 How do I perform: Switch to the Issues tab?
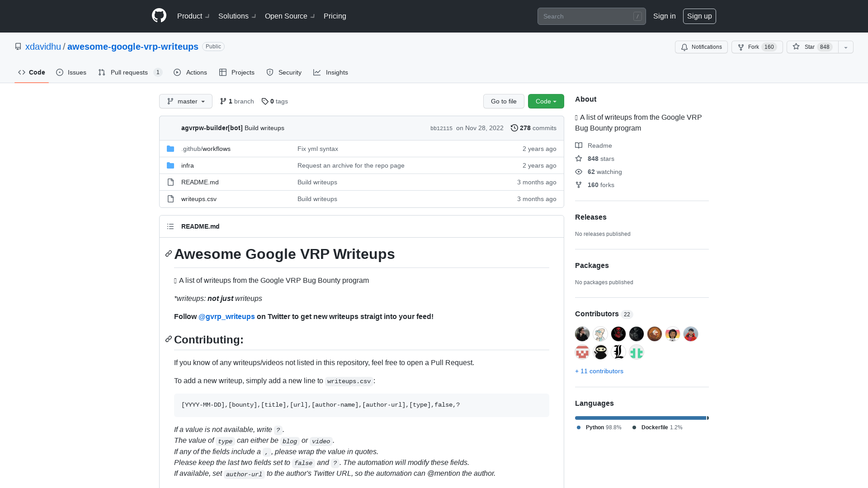71,72
